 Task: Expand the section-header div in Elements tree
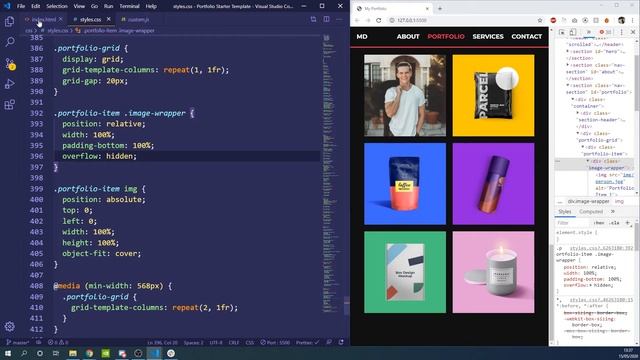pos(578,113)
